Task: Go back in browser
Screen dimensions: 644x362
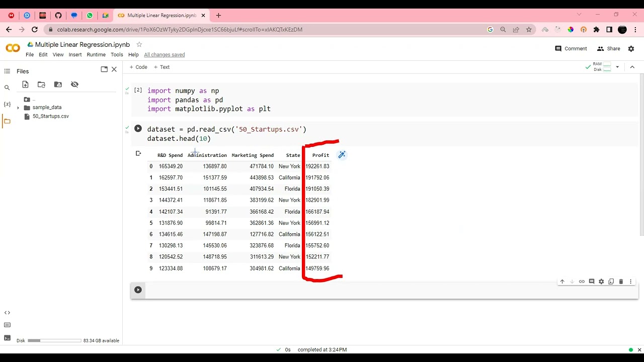Action: coord(9,30)
